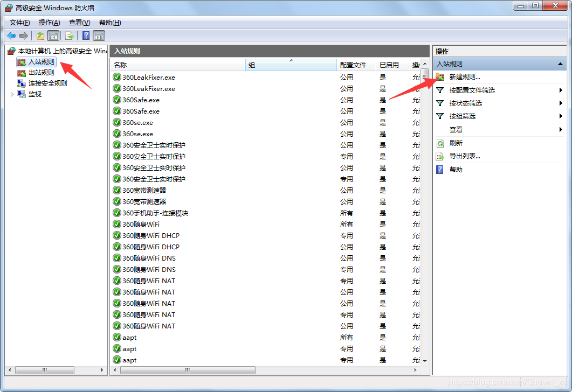This screenshot has height=392, width=572.
Task: Expand the 监视 tree node arrow
Action: coord(12,94)
